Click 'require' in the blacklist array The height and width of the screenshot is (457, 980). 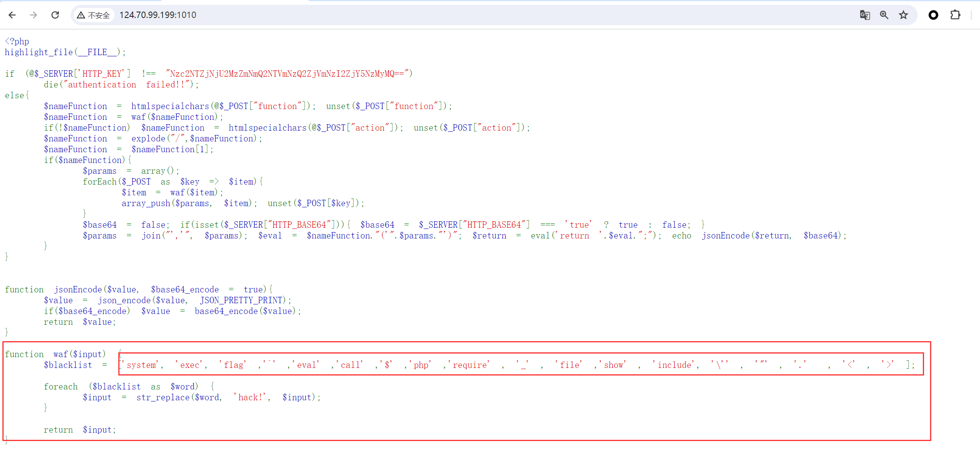pyautogui.click(x=470, y=365)
